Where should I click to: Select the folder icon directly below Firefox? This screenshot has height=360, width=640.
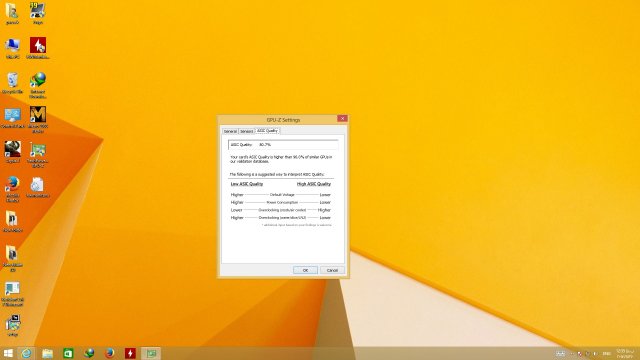tap(12, 222)
